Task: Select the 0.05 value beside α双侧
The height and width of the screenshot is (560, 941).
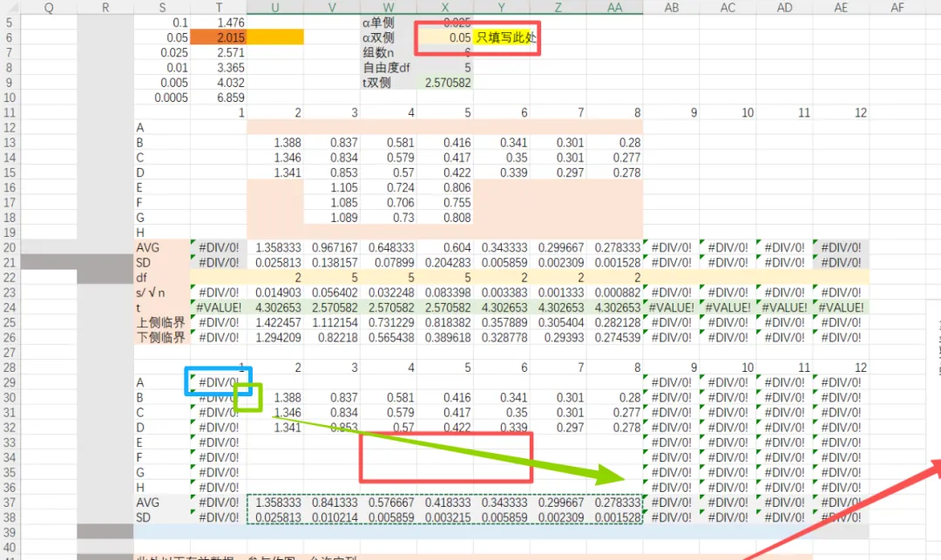Action: point(444,37)
